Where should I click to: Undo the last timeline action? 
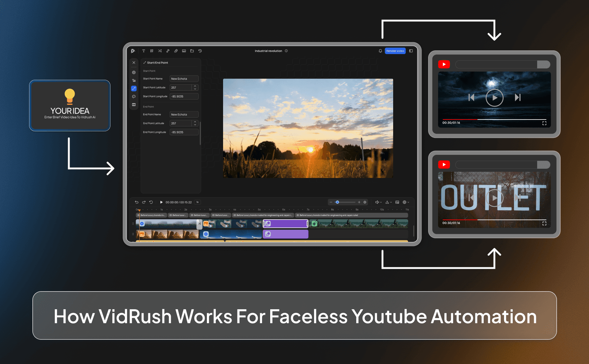point(137,202)
